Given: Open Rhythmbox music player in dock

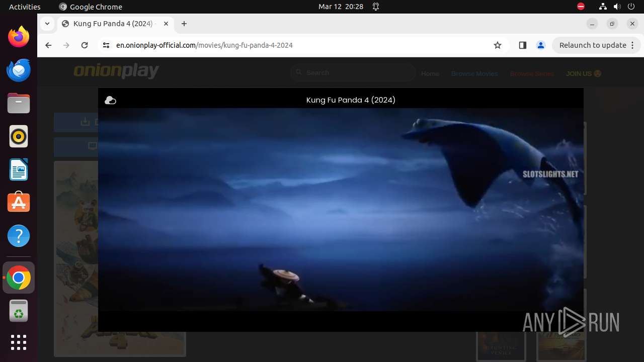Looking at the screenshot, I should coord(19,136).
